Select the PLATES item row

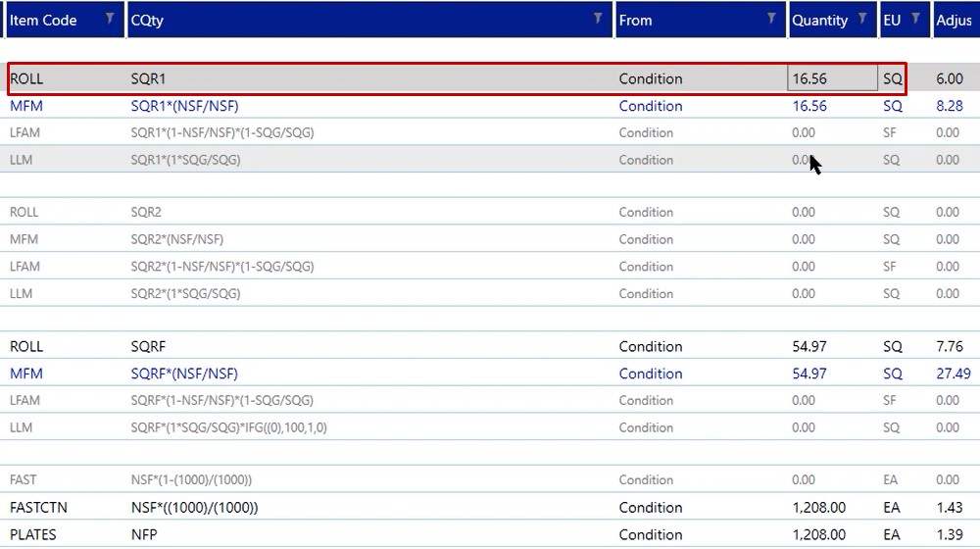click(33, 535)
